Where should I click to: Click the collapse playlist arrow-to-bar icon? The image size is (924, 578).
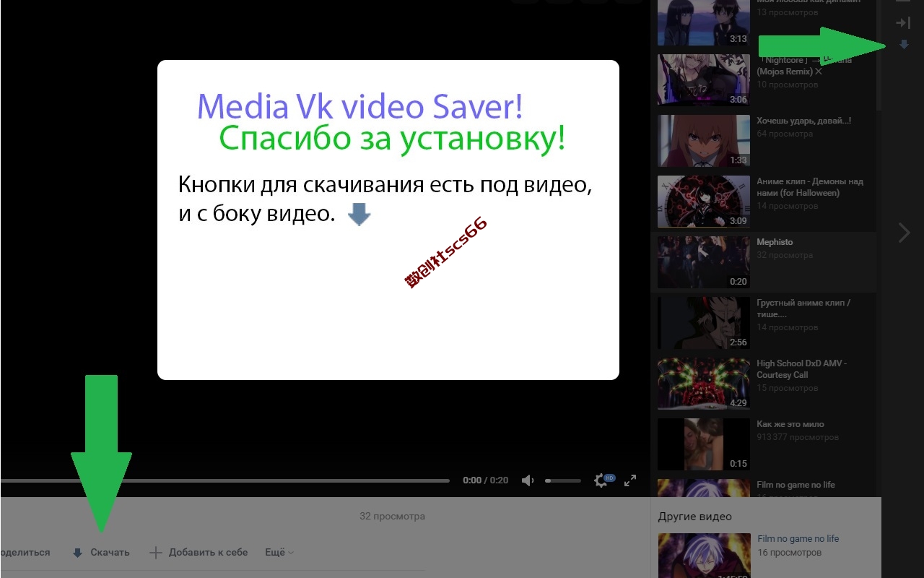(x=904, y=23)
